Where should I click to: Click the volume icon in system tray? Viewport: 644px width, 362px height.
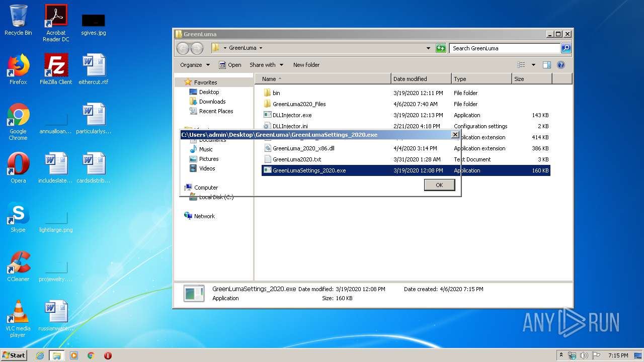(x=584, y=355)
